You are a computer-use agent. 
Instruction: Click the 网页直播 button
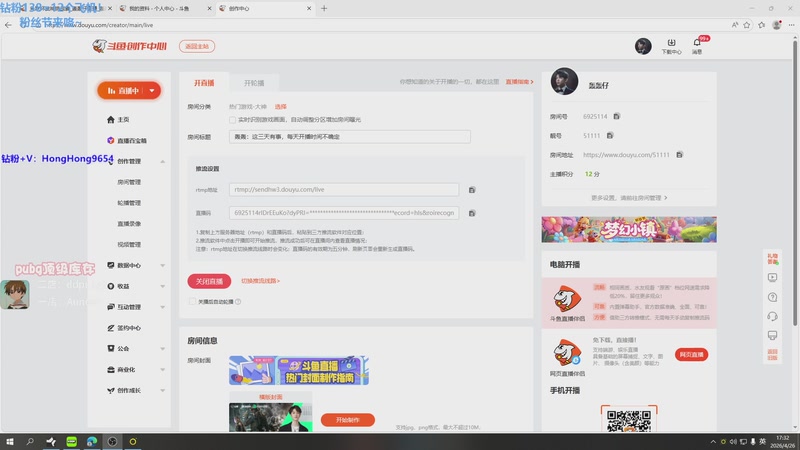pyautogui.click(x=692, y=354)
